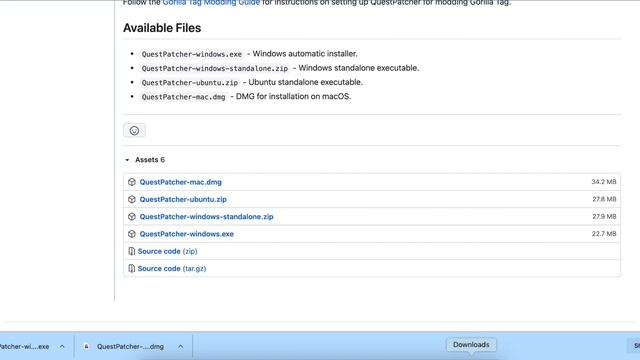Viewport: 640px width, 360px height.
Task: Download QuestPatcher-windows.exe asset
Action: tap(187, 234)
